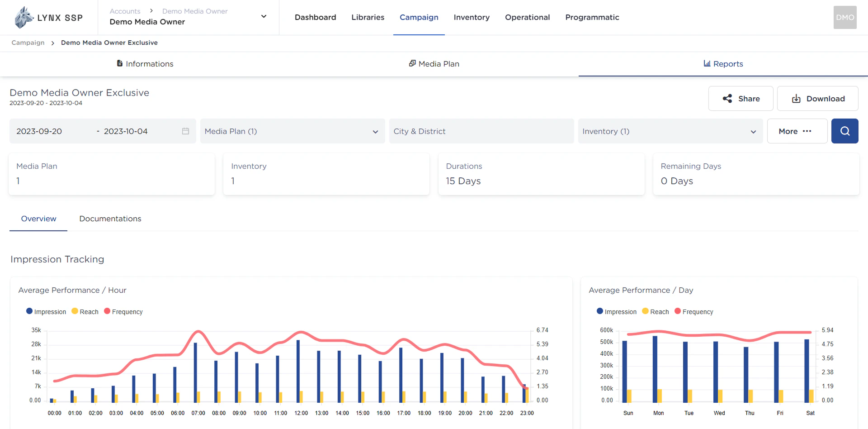
Task: Click the Lynx SSP logo
Action: (x=48, y=18)
